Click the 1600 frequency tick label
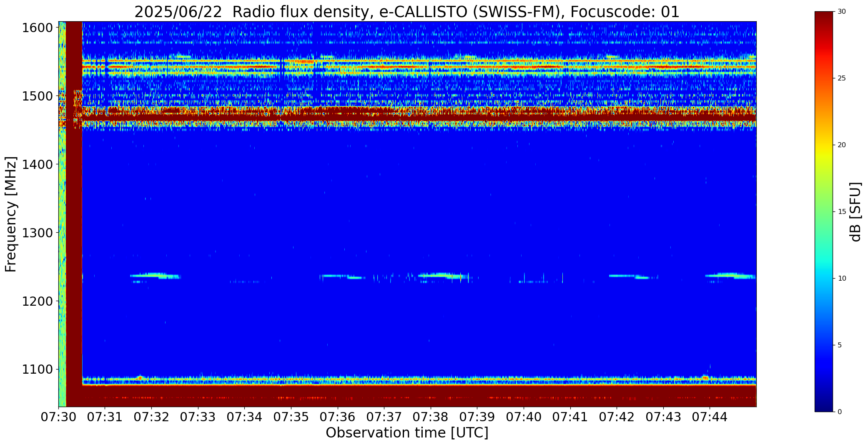 37,28
